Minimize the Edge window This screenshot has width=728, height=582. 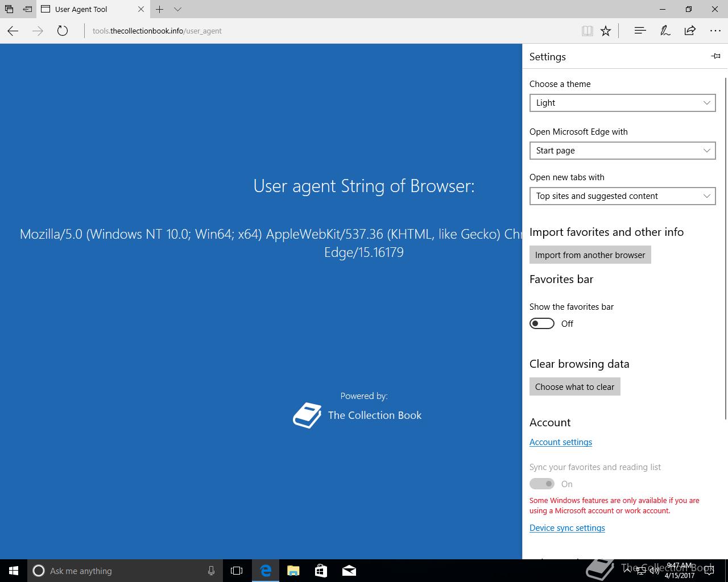click(663, 9)
